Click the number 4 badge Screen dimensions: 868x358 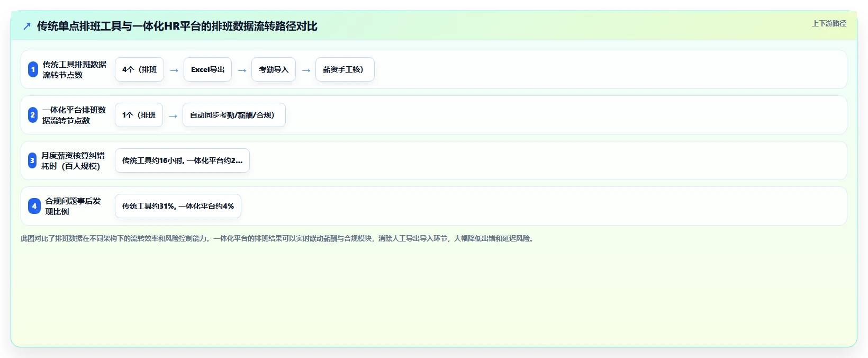point(34,206)
